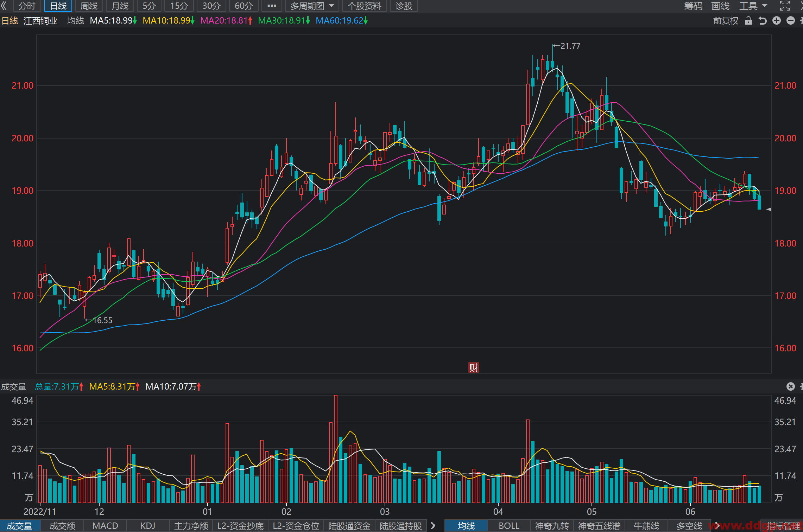Activate the 画线 drawing tools

720,6
